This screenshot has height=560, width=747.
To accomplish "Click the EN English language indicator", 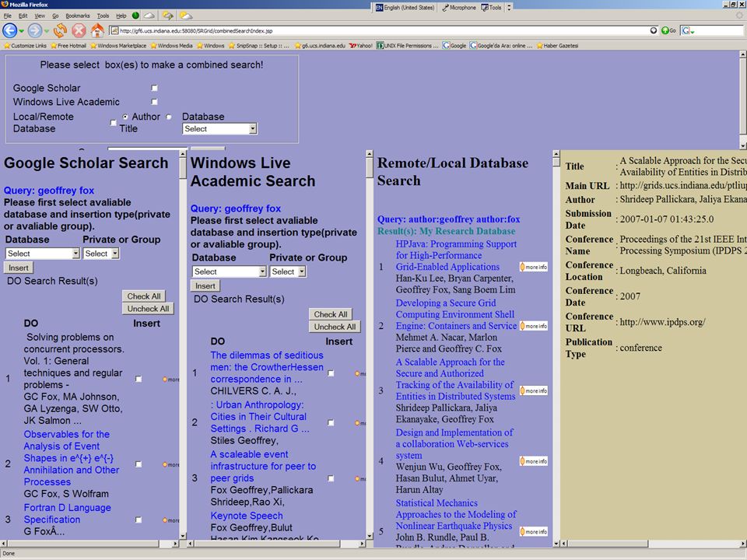I will (405, 7).
